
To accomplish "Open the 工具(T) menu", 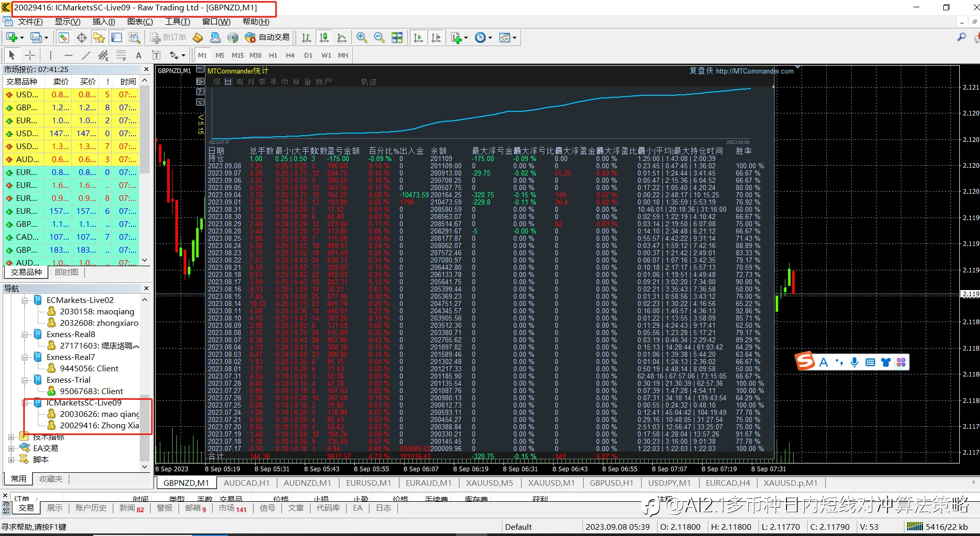I will 177,22.
